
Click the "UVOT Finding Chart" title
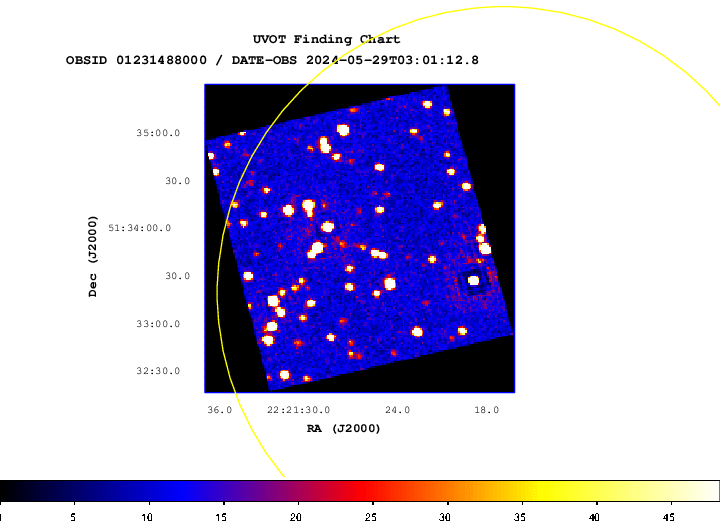[x=326, y=39]
